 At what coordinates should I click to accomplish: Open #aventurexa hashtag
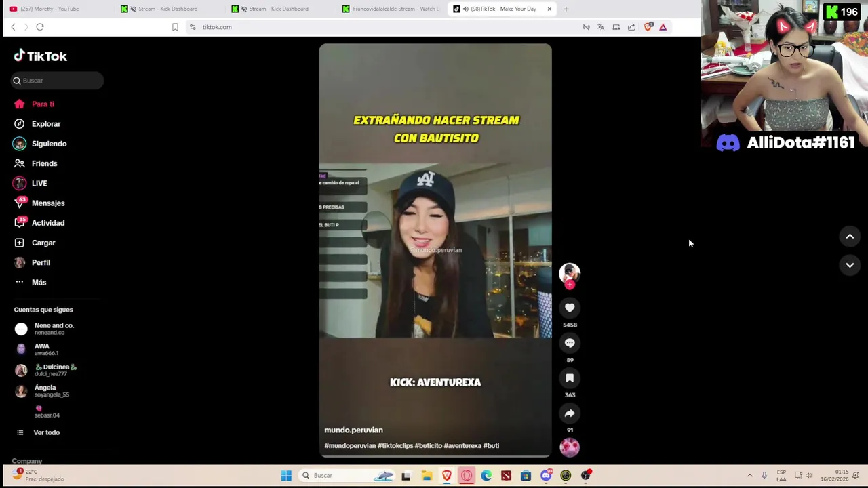click(x=462, y=445)
